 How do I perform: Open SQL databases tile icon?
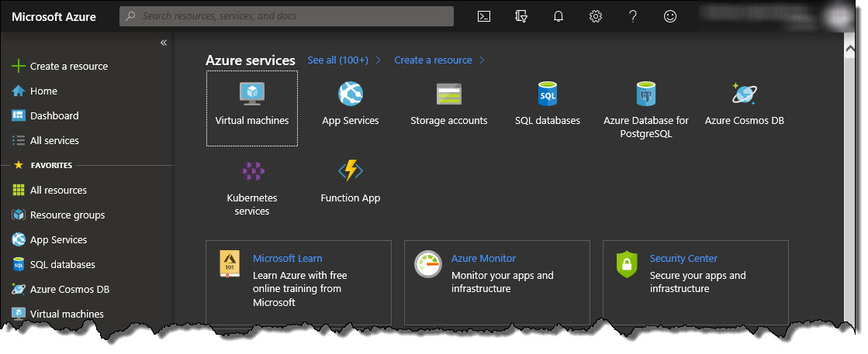click(x=547, y=94)
